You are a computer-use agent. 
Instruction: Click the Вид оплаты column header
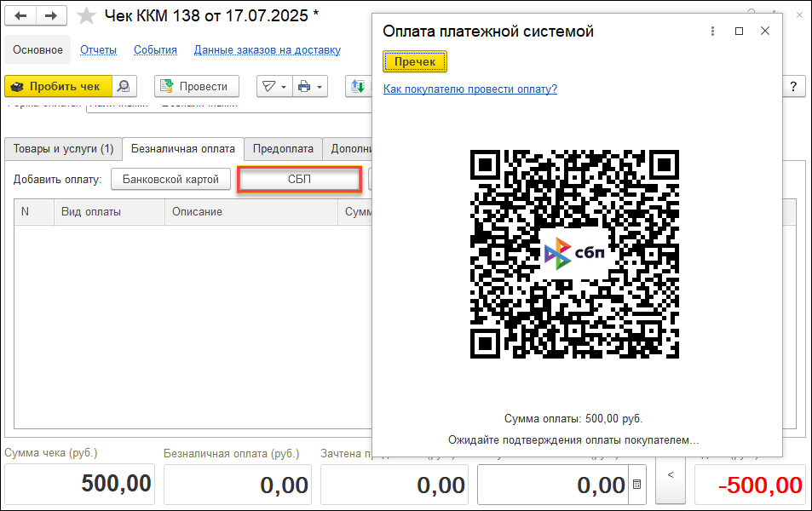tap(109, 212)
